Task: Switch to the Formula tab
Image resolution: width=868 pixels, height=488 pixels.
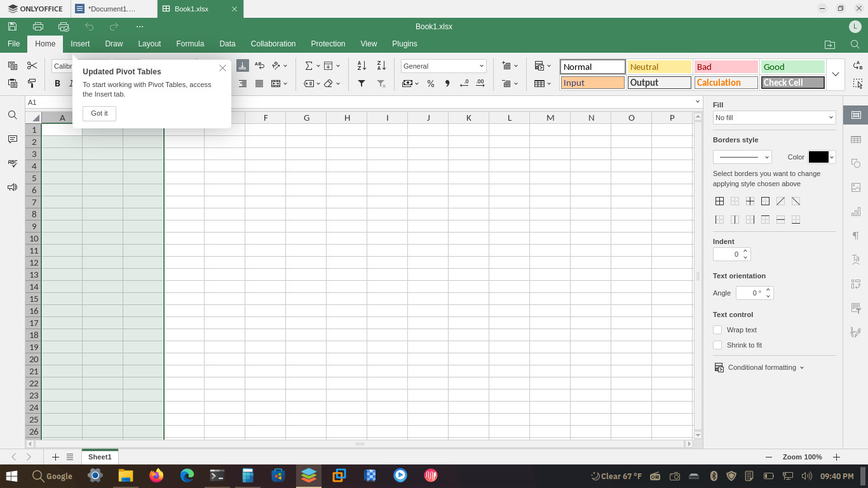Action: (190, 44)
